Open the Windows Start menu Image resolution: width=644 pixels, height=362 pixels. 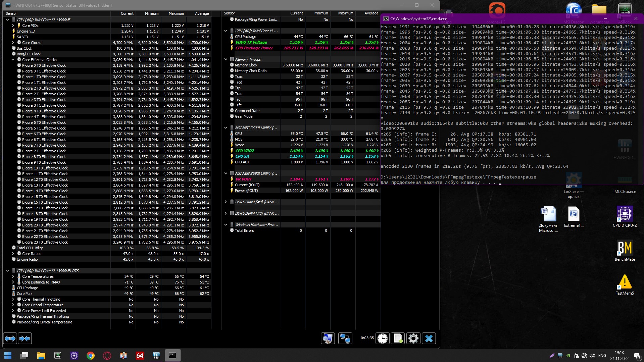(8, 355)
